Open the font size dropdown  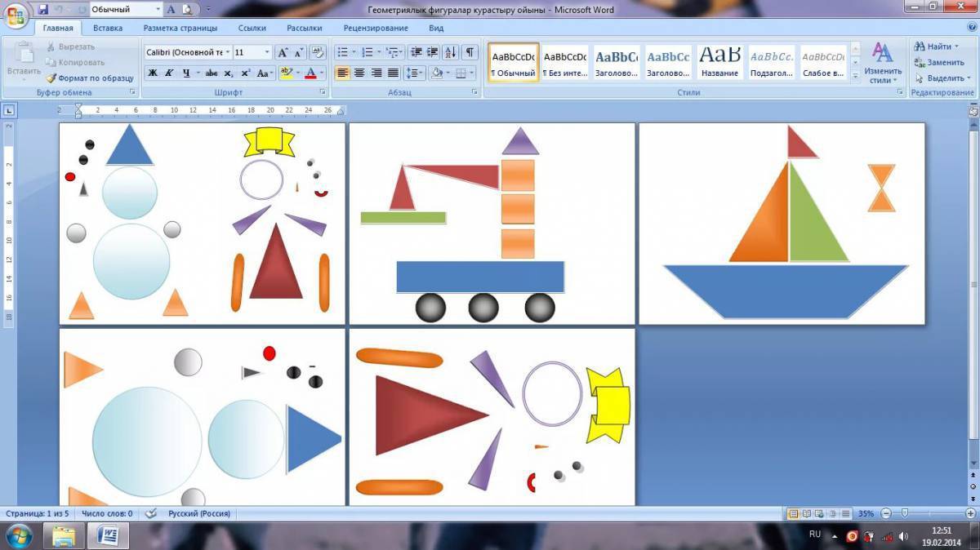click(267, 52)
